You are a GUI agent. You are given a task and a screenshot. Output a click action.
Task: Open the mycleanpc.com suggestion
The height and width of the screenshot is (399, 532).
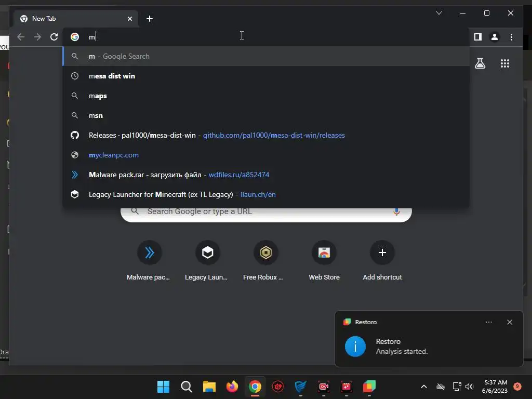tap(267, 155)
